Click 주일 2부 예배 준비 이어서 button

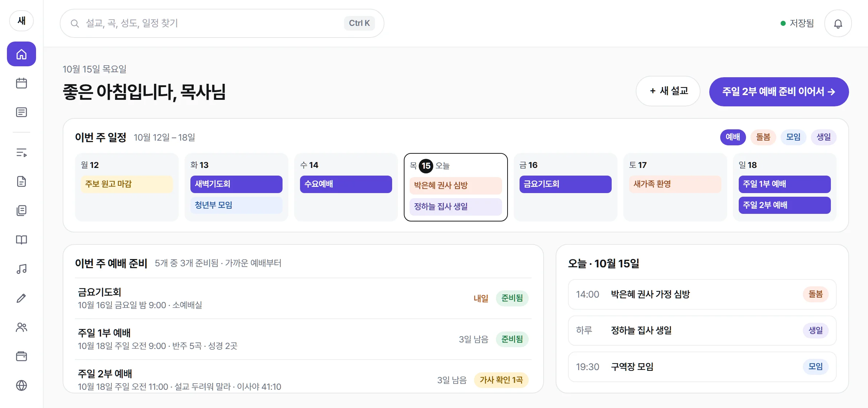(x=779, y=91)
